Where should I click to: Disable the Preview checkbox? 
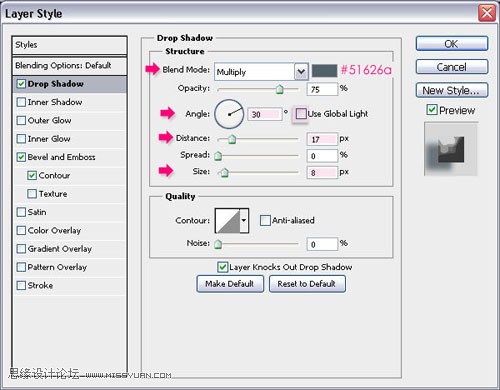pyautogui.click(x=432, y=110)
